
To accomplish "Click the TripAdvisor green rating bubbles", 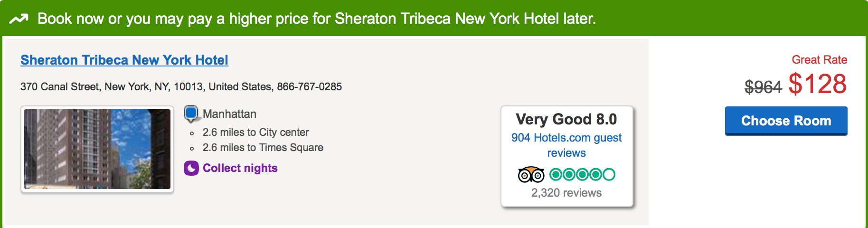I will point(582,175).
